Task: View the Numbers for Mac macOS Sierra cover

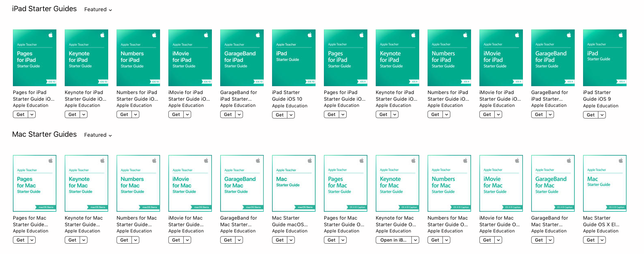Action: [x=138, y=183]
